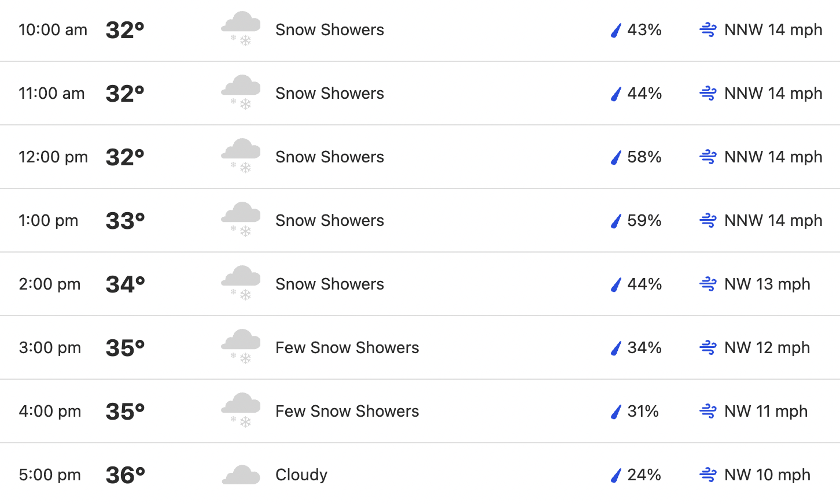Click the raindrop icon next to 43%
840x504 pixels.
click(x=616, y=30)
